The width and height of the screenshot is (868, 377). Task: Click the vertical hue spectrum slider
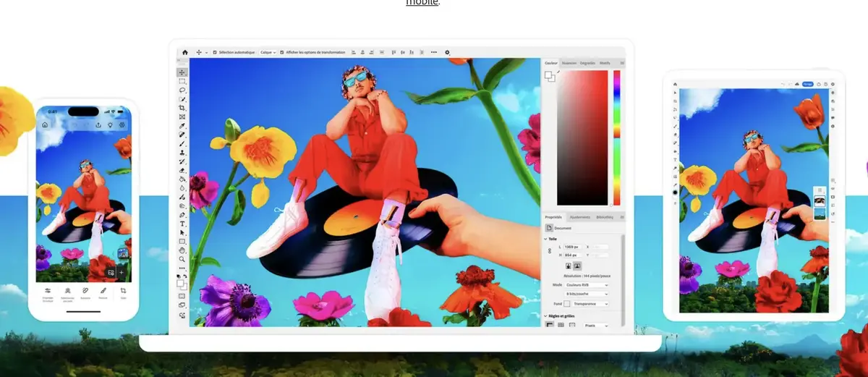617,137
